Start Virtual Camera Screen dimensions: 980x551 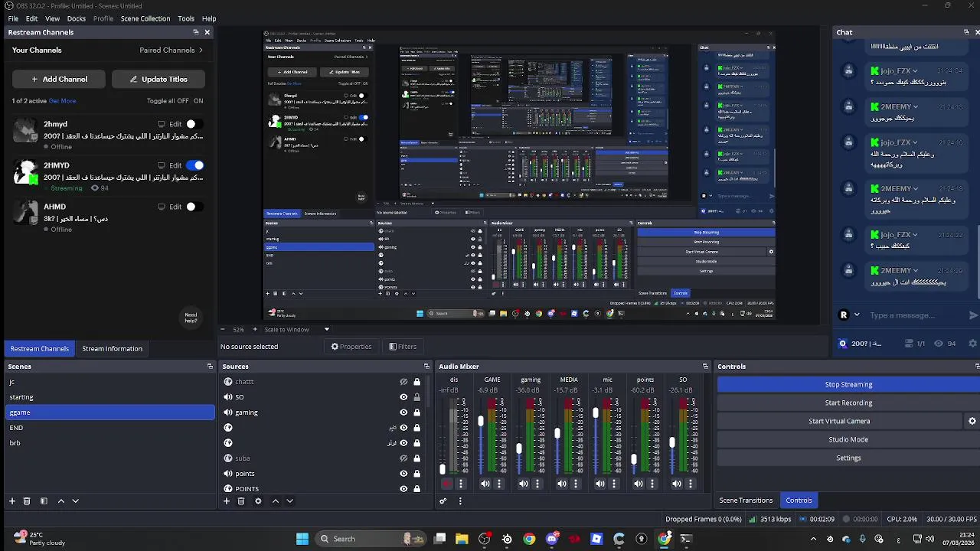click(839, 421)
